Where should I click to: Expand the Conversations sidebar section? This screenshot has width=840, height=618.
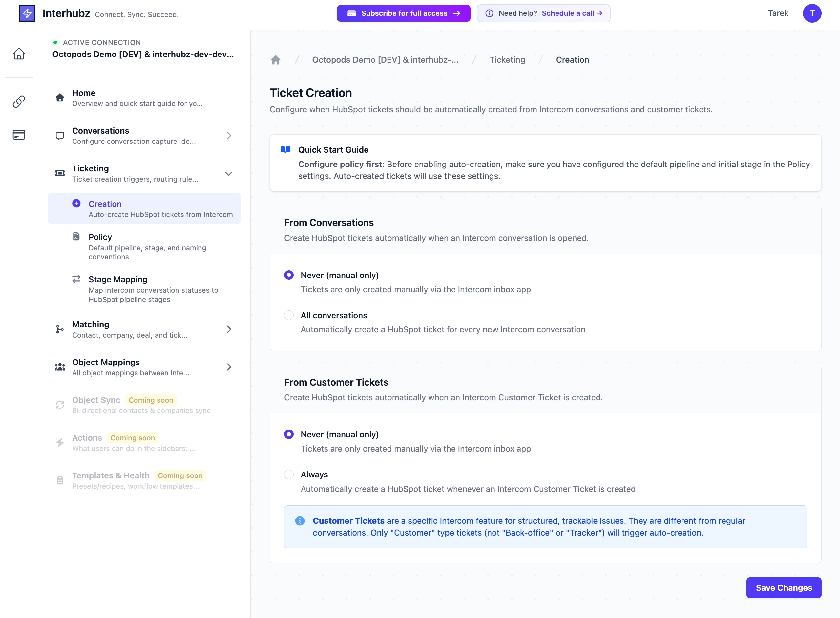(x=229, y=135)
